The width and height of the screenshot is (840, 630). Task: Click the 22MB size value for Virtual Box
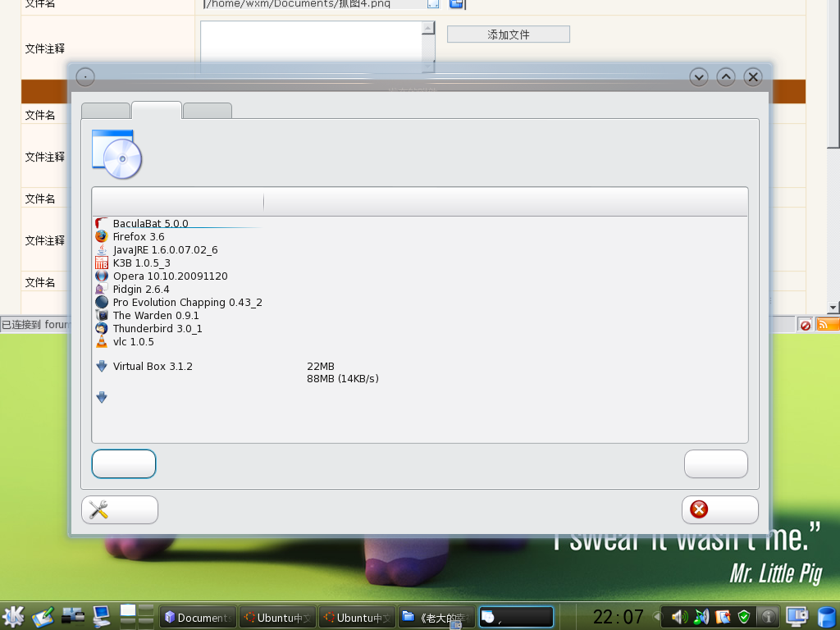pos(321,367)
